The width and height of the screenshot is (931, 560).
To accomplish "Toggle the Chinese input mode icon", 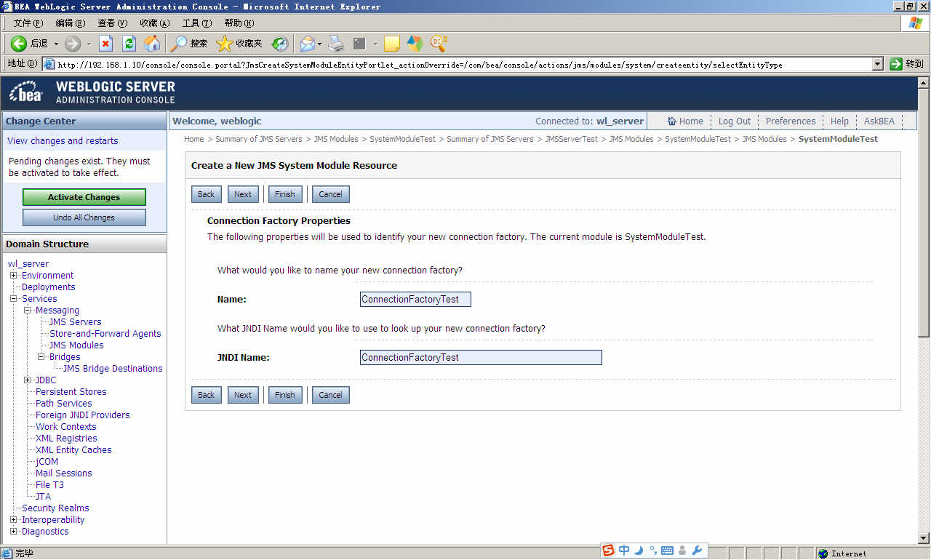I will coord(624,551).
